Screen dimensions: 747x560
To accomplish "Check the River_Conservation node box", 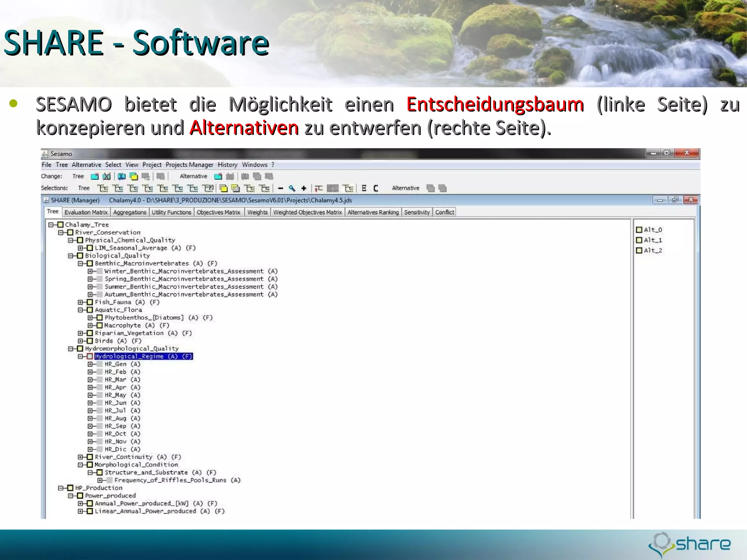I will (70, 233).
